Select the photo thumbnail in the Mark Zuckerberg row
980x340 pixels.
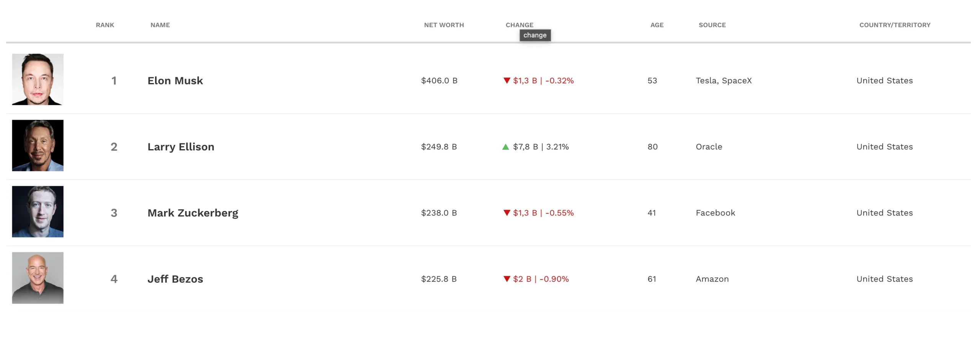(x=38, y=211)
